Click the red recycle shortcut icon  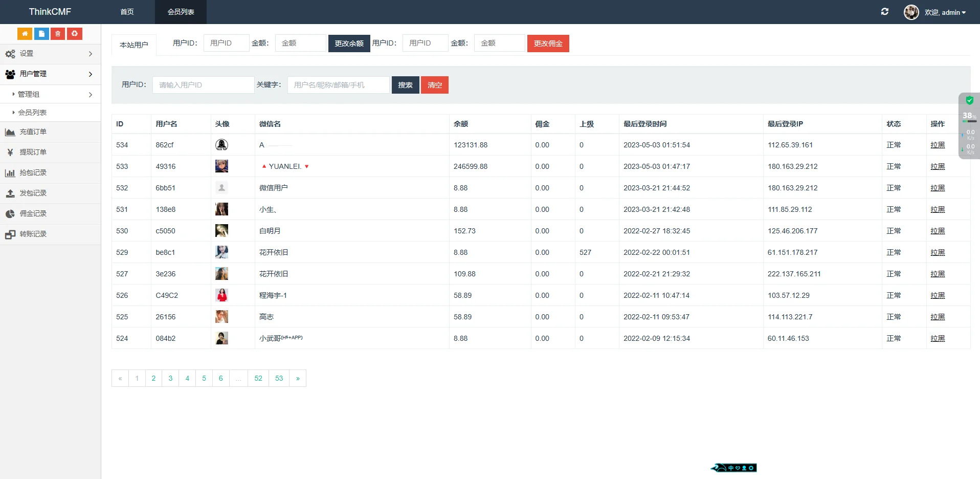coord(75,34)
